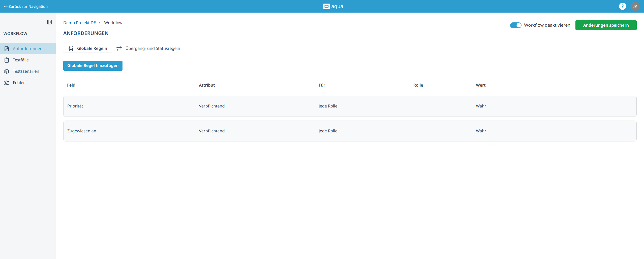Click the Anforderungen document icon in sidebar
Screen dimensions: 644x259
(x=7, y=49)
